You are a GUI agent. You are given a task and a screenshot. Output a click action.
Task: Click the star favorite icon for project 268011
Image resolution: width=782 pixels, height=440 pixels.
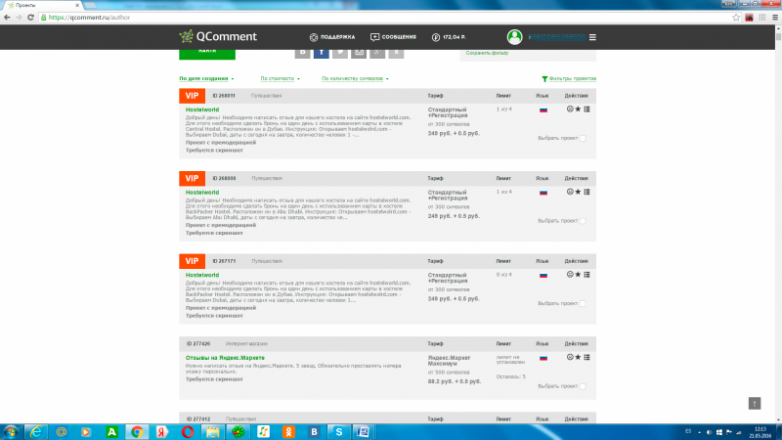(578, 108)
